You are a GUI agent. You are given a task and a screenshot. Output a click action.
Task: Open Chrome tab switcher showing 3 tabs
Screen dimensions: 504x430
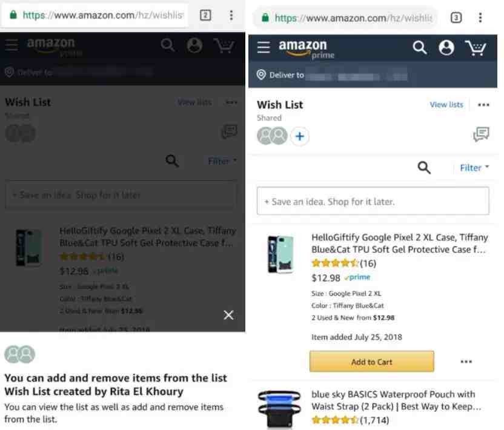[x=456, y=18]
